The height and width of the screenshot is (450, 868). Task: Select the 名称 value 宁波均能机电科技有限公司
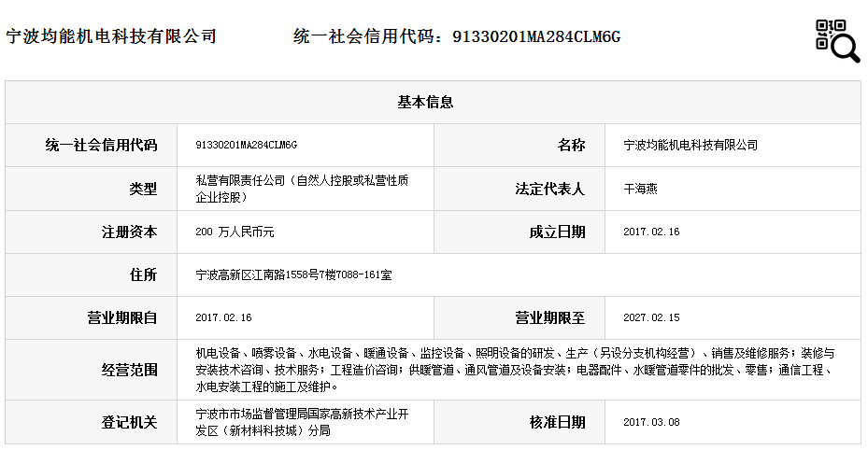click(690, 145)
